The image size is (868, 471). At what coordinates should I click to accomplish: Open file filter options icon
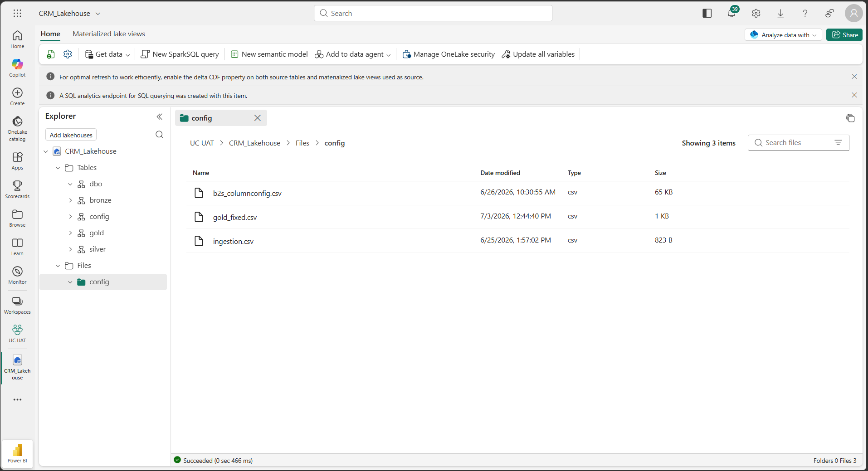[x=838, y=143]
